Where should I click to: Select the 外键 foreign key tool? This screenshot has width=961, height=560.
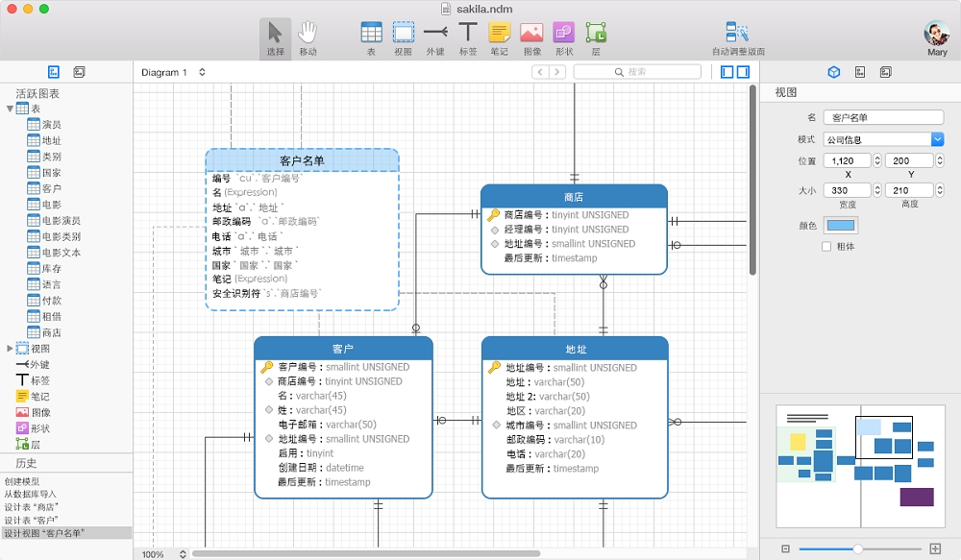tap(435, 38)
